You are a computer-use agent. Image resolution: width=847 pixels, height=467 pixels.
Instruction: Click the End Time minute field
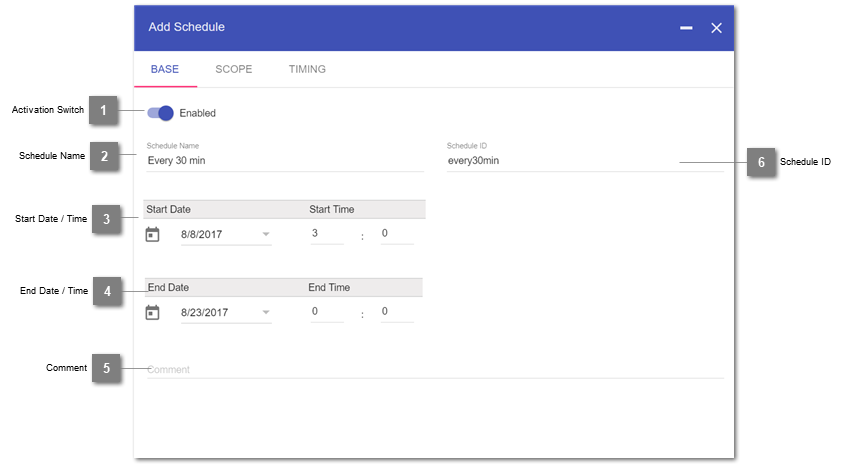pyautogui.click(x=396, y=312)
